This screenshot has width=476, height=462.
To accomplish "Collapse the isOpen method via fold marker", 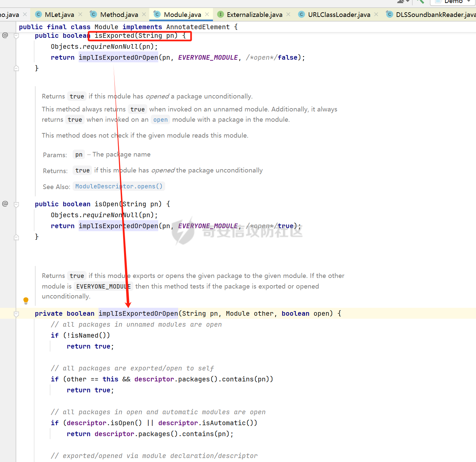I will tap(16, 204).
